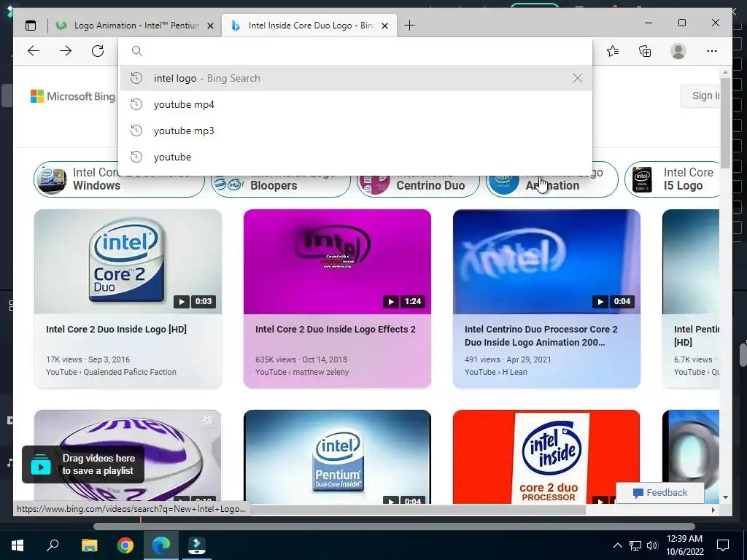Image resolution: width=747 pixels, height=560 pixels.
Task: Click the Microsoft Bing logo
Action: [x=73, y=96]
